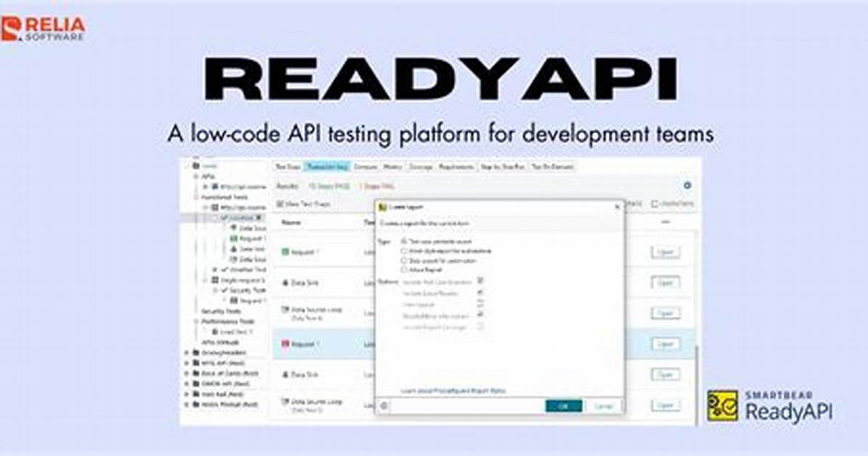Select the Allure Report option
This screenshot has height=456, width=868.
coord(404,270)
